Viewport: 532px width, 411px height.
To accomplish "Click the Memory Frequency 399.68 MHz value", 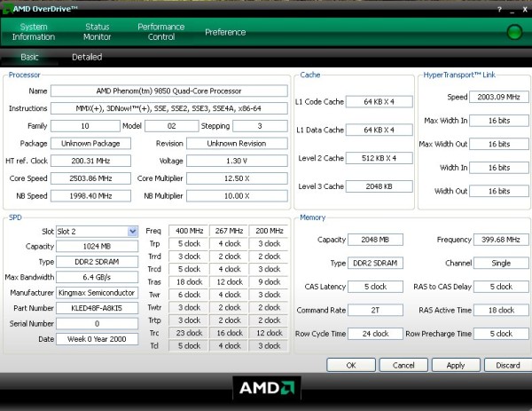I will [x=501, y=240].
